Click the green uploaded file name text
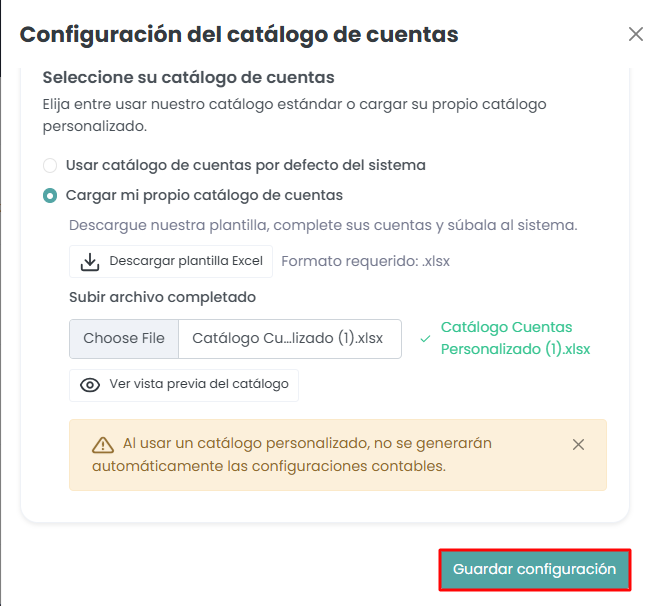 click(515, 338)
